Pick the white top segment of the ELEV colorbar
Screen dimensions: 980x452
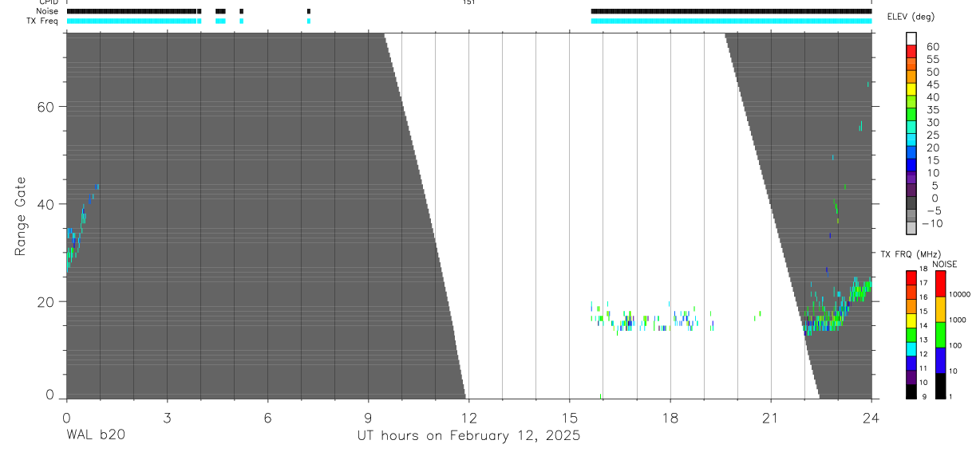pos(911,39)
